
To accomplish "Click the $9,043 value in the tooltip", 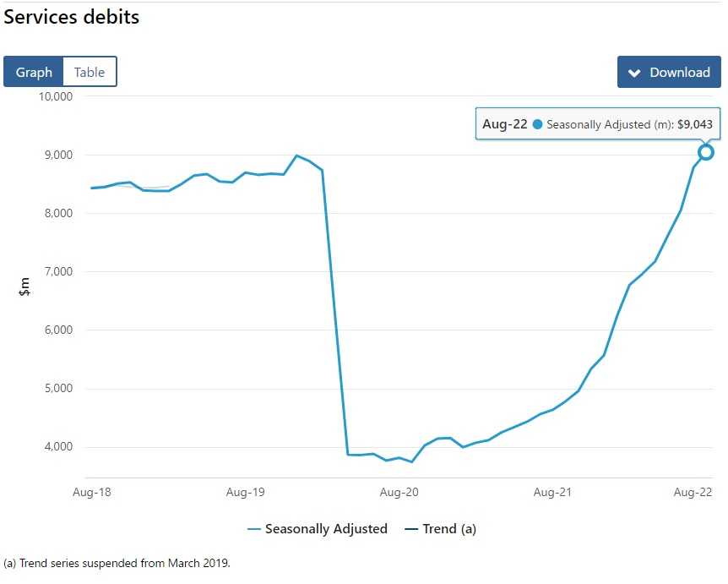I will 695,124.
